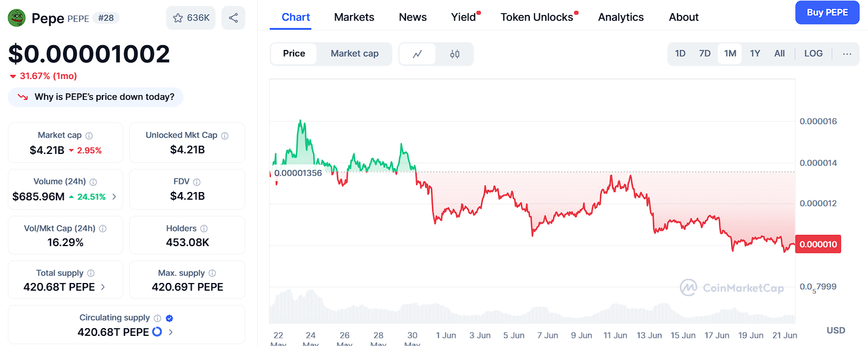Set chart range to 7D

coord(705,54)
